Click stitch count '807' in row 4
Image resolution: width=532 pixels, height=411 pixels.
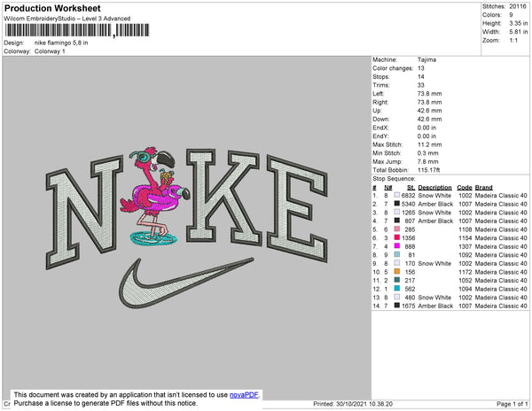410,221
